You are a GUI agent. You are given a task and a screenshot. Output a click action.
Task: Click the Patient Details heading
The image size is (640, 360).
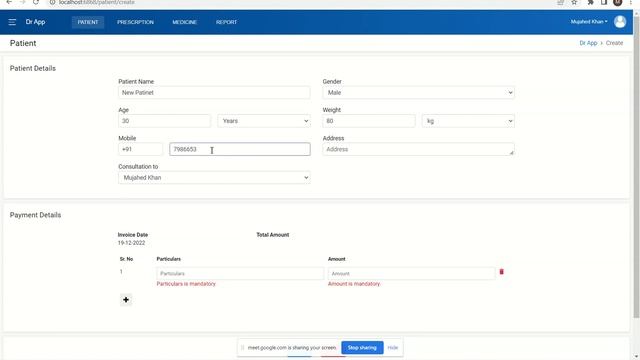pos(33,68)
